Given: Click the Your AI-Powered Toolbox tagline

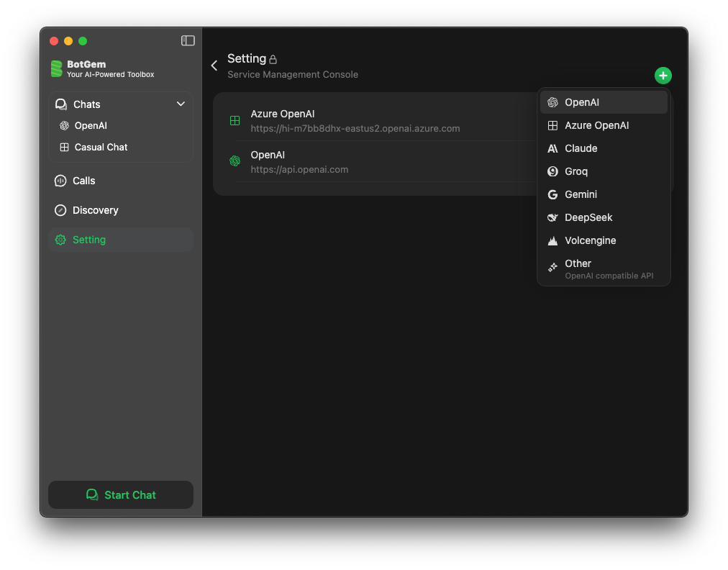Looking at the screenshot, I should tap(111, 74).
